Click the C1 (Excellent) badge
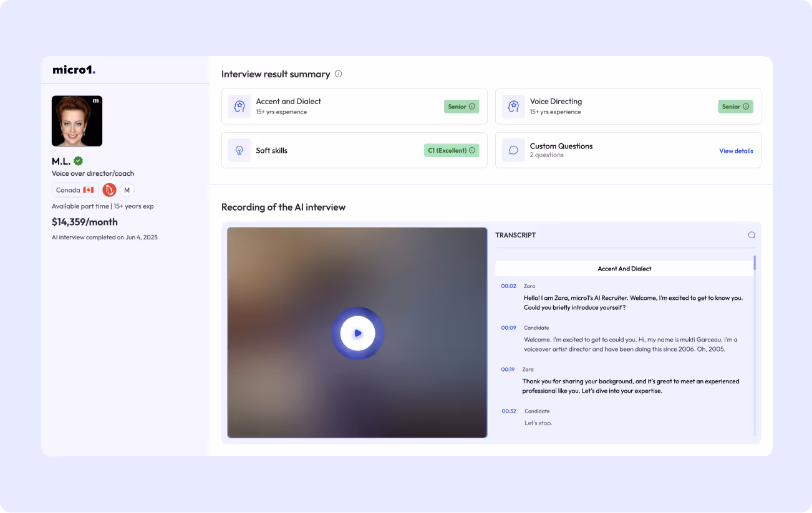This screenshot has height=513, width=812. 452,150
